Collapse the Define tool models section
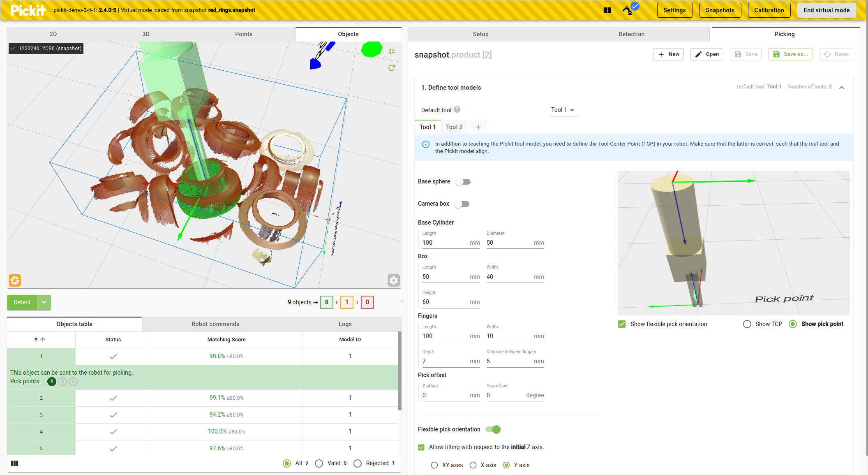Image resolution: width=868 pixels, height=475 pixels. [842, 87]
